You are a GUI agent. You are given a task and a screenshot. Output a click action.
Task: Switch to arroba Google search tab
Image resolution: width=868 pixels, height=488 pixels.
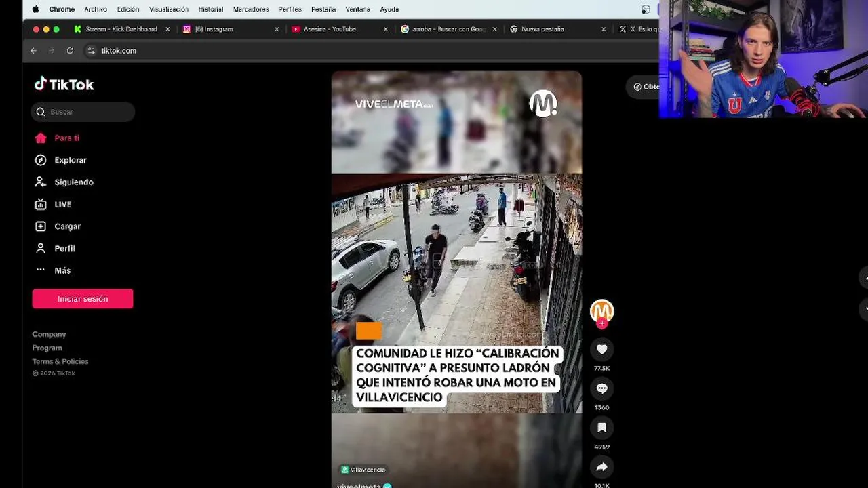tap(447, 29)
